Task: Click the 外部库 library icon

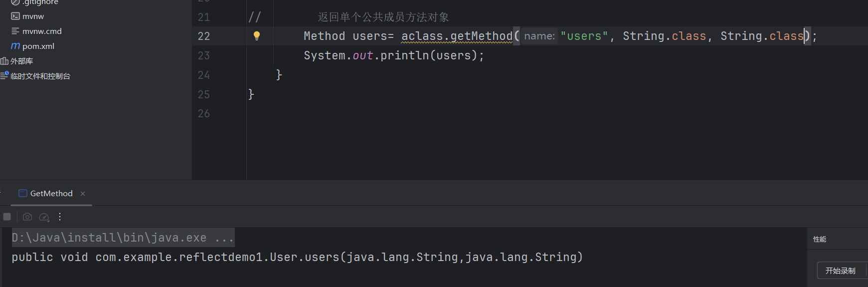Action: pyautogui.click(x=4, y=61)
